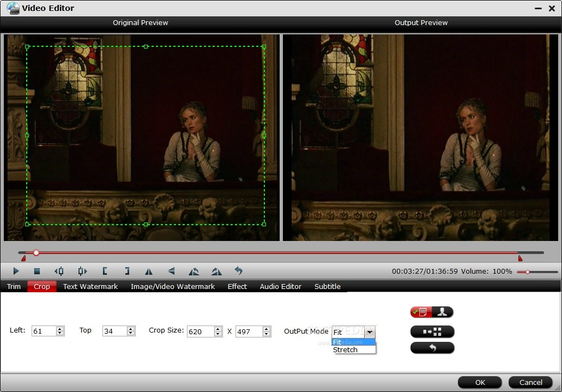Click the Volume: 100% label

(486, 271)
